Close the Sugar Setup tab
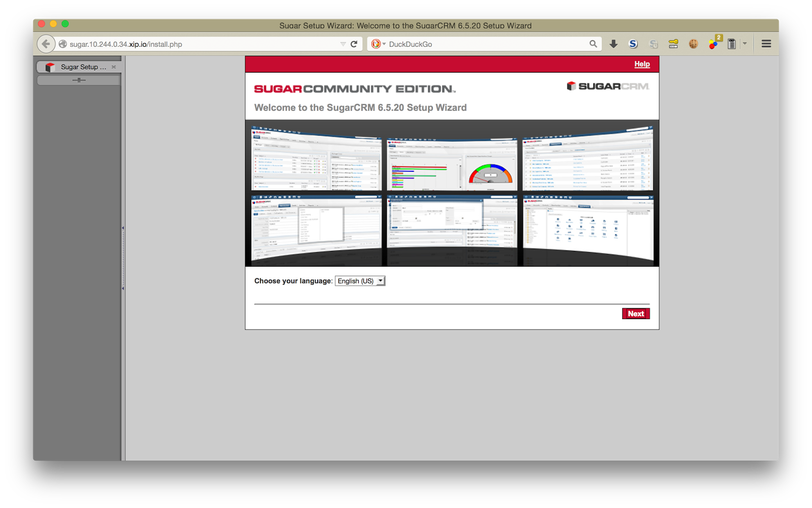812x508 pixels. [x=114, y=67]
